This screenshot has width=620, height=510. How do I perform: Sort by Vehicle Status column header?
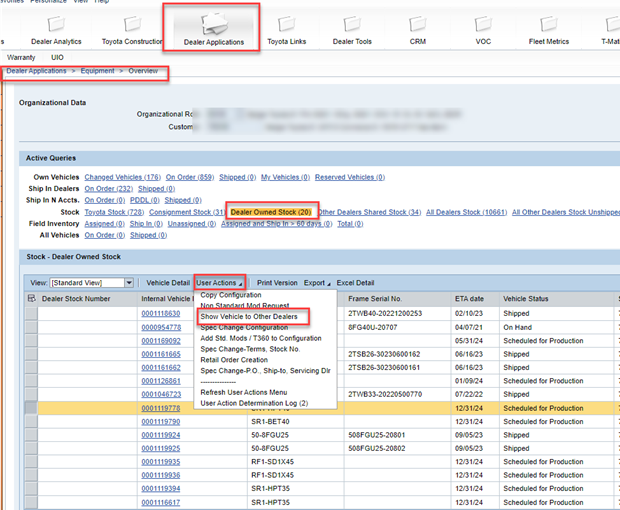point(525,299)
